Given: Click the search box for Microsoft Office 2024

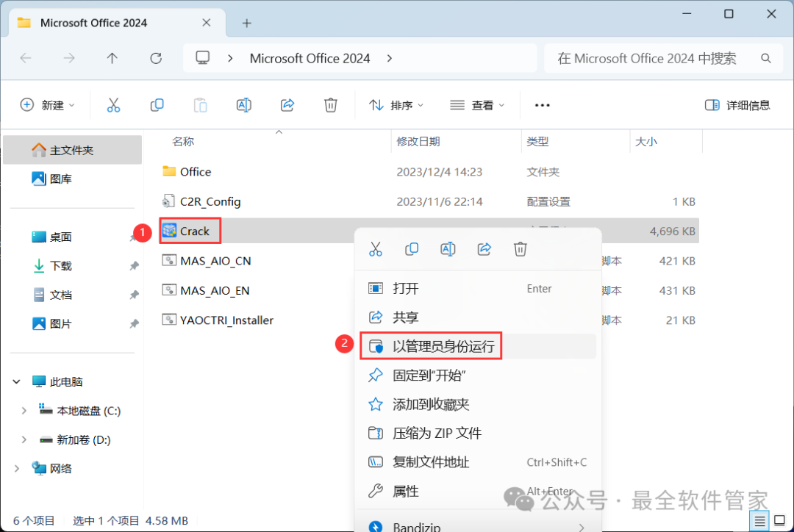Looking at the screenshot, I should [x=663, y=58].
